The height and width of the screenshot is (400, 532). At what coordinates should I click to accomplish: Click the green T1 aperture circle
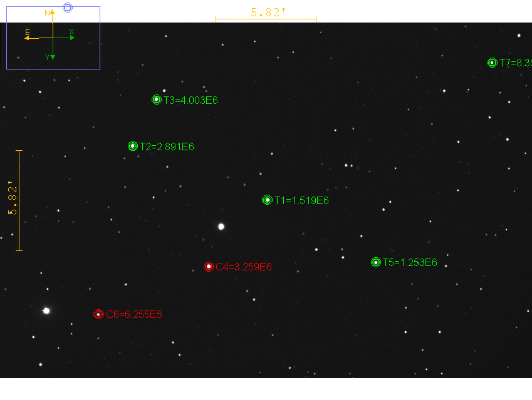pyautogui.click(x=267, y=200)
